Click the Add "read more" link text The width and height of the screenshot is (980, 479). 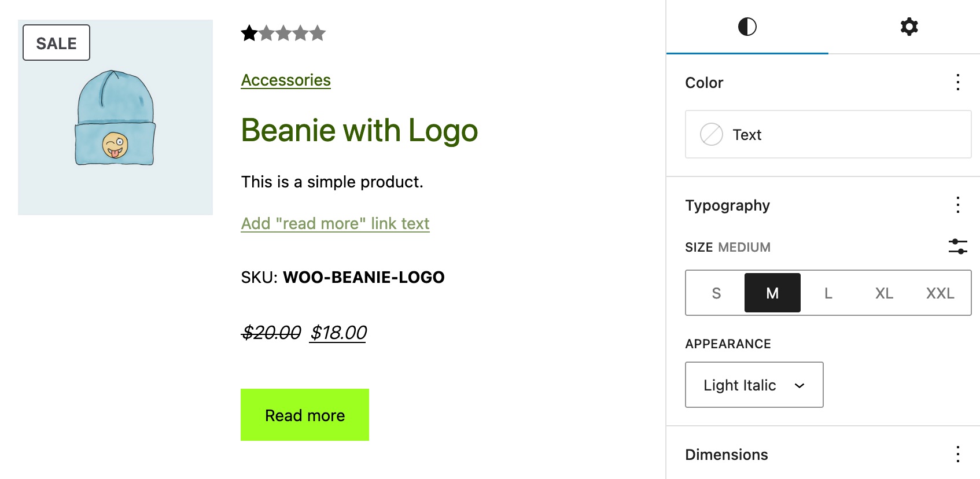335,223
